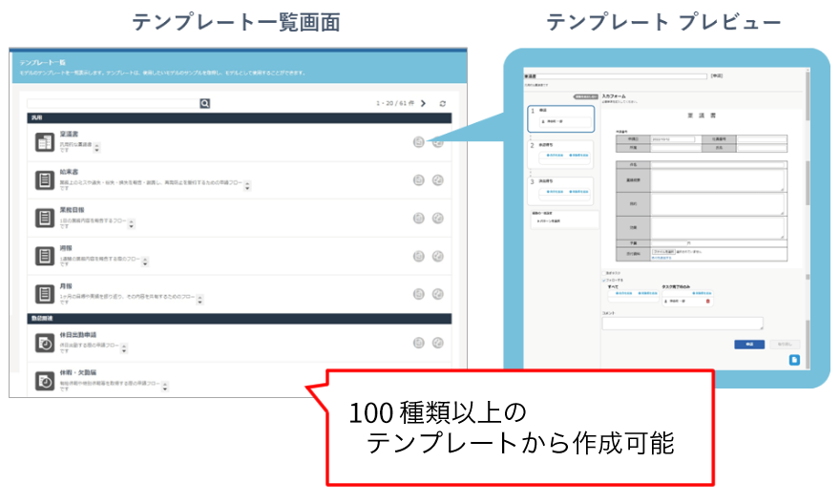Click the 業務日報 template document icon
Viewport: 840px width, 504px height.
click(x=45, y=218)
